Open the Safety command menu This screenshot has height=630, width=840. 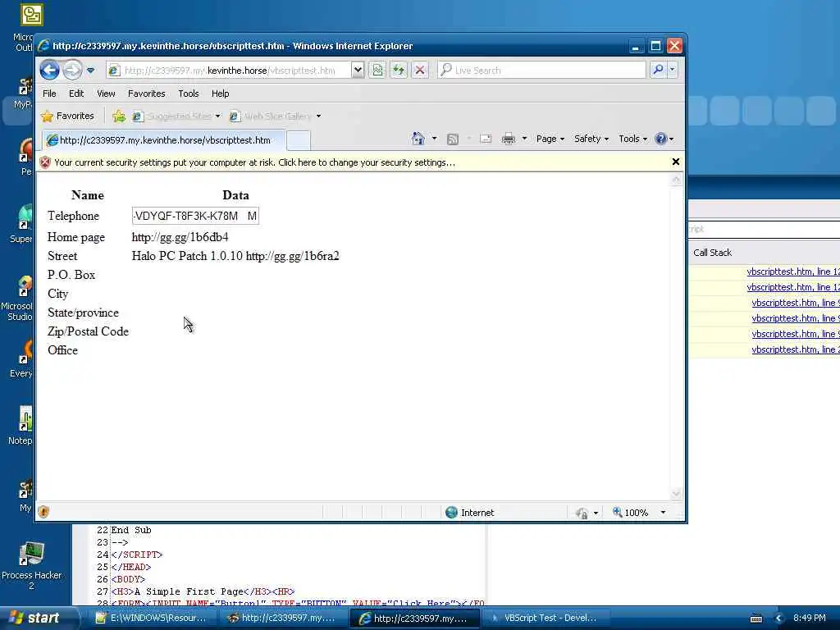point(591,139)
